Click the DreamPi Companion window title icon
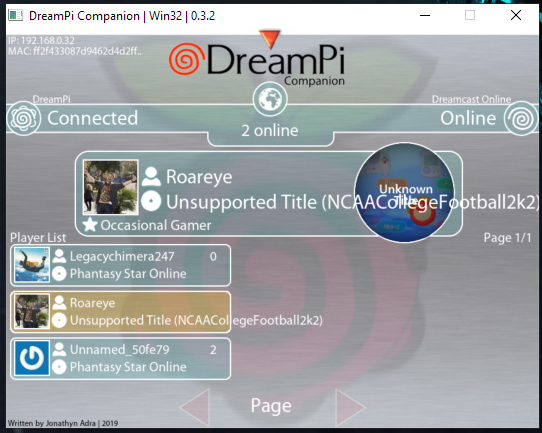This screenshot has width=542, height=433. pos(16,15)
